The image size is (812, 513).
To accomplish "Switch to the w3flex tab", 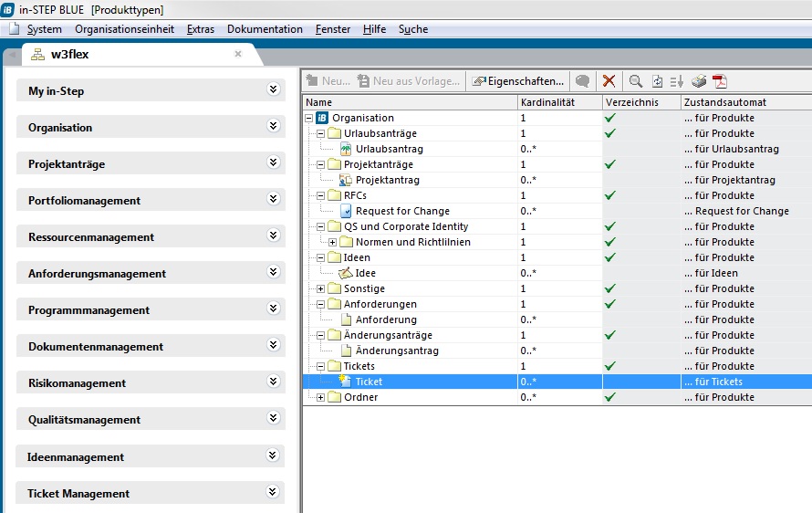I will [69, 54].
